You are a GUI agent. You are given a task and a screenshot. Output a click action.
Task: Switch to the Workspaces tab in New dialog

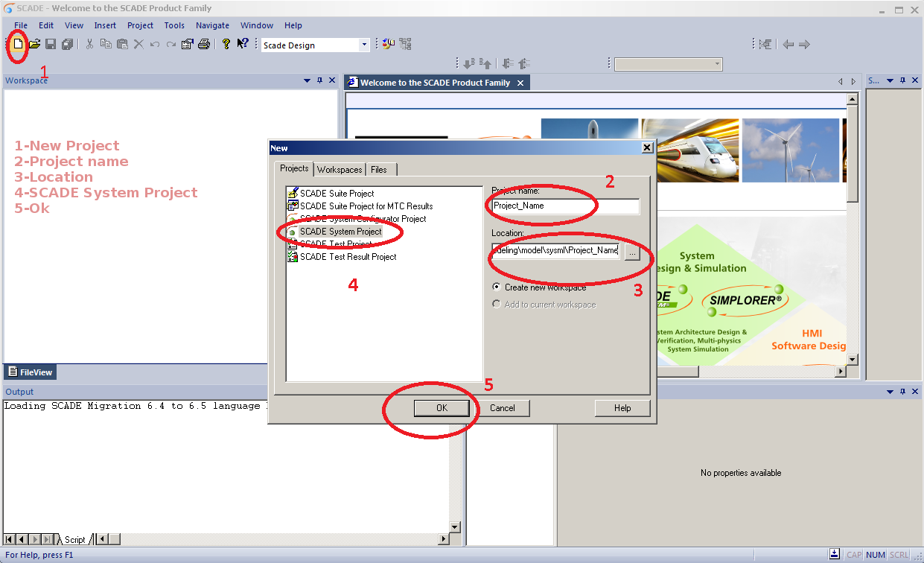340,170
